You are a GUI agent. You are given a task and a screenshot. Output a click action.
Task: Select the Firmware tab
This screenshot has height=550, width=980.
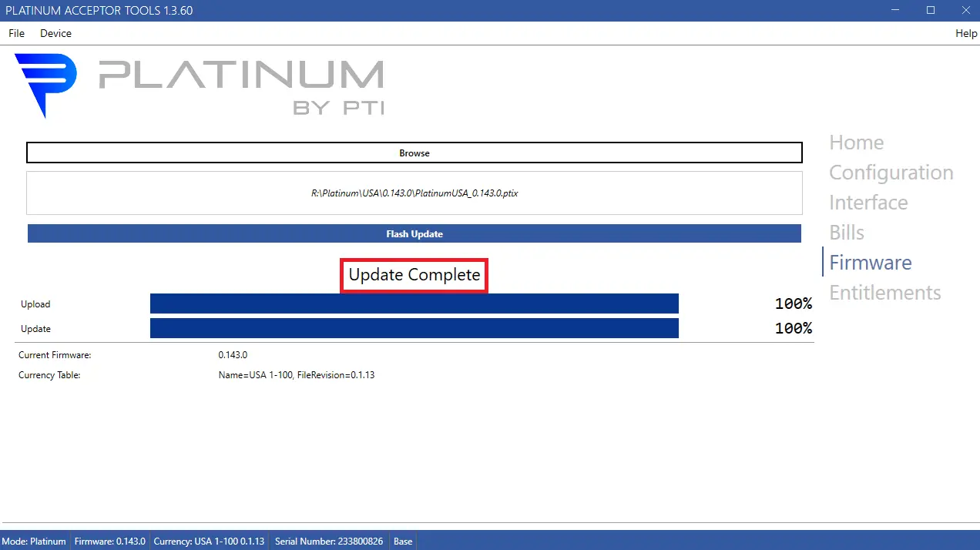(870, 263)
